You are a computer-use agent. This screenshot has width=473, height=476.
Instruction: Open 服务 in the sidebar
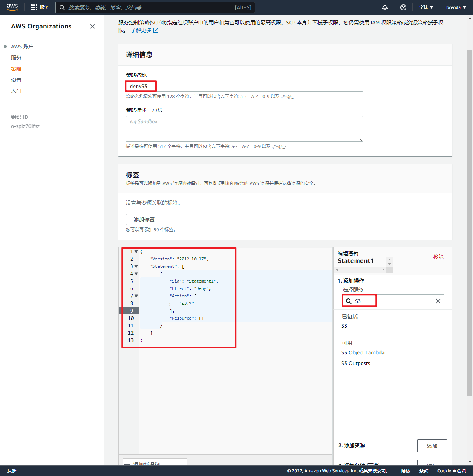coord(16,58)
